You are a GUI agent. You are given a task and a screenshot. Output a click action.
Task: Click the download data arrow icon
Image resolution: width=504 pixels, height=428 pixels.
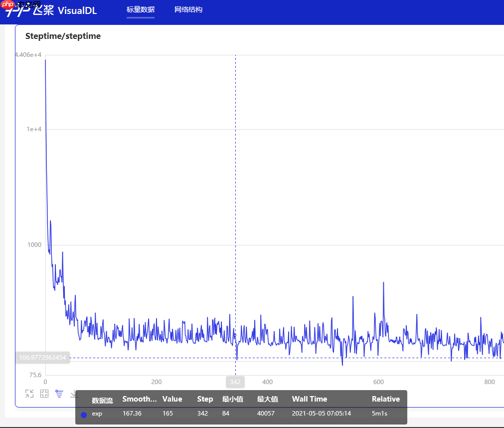74,394
